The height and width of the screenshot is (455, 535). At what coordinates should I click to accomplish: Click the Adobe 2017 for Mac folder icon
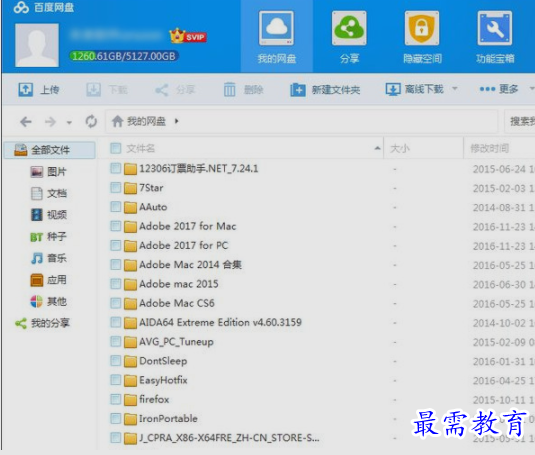130,226
